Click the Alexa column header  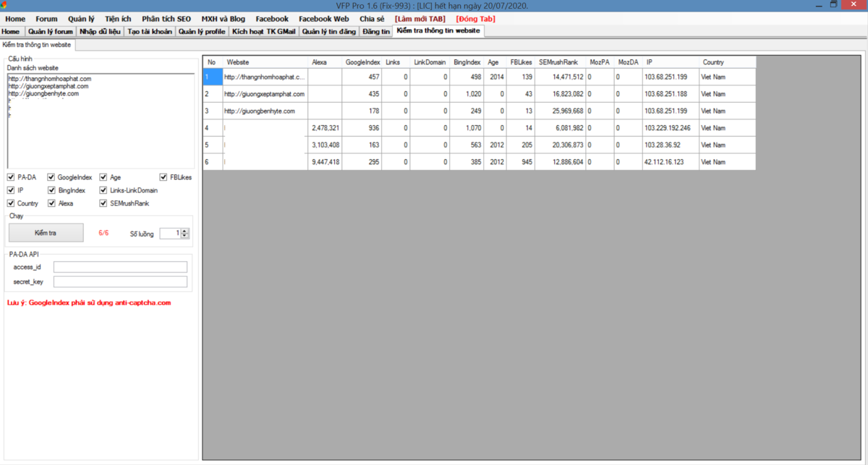[319, 62]
